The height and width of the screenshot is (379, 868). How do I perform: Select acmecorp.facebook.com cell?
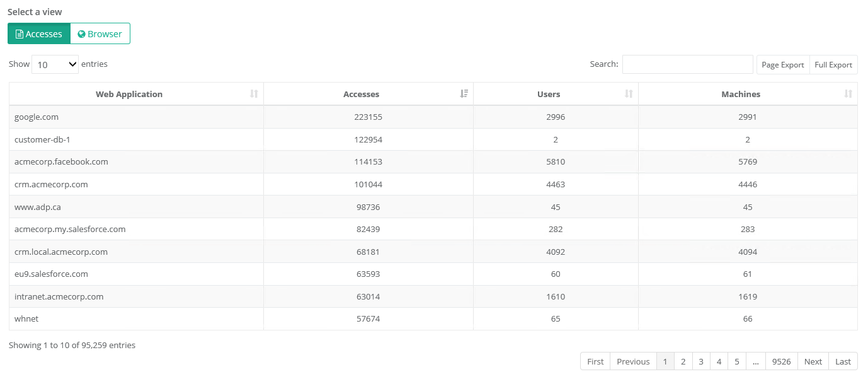coord(136,161)
